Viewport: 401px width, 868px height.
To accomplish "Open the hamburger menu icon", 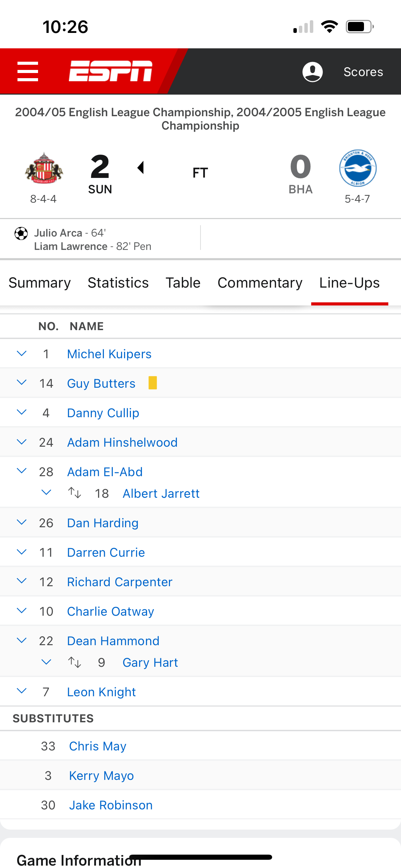I will (28, 71).
